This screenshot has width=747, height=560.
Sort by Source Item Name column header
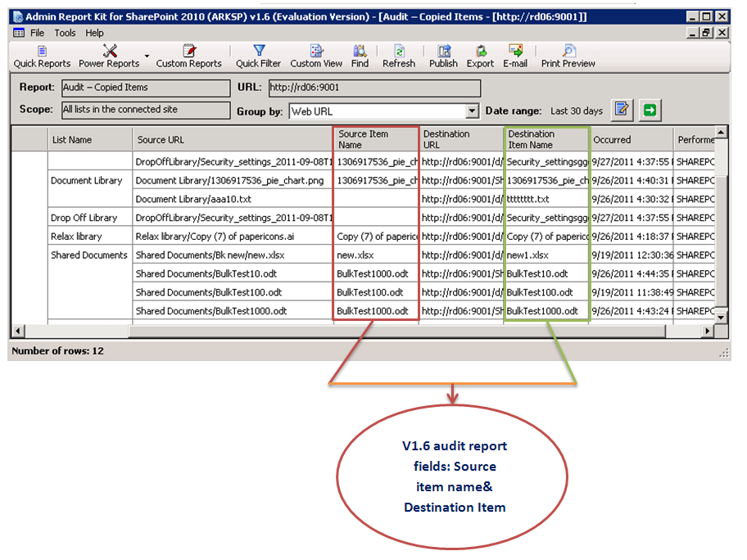coord(375,139)
